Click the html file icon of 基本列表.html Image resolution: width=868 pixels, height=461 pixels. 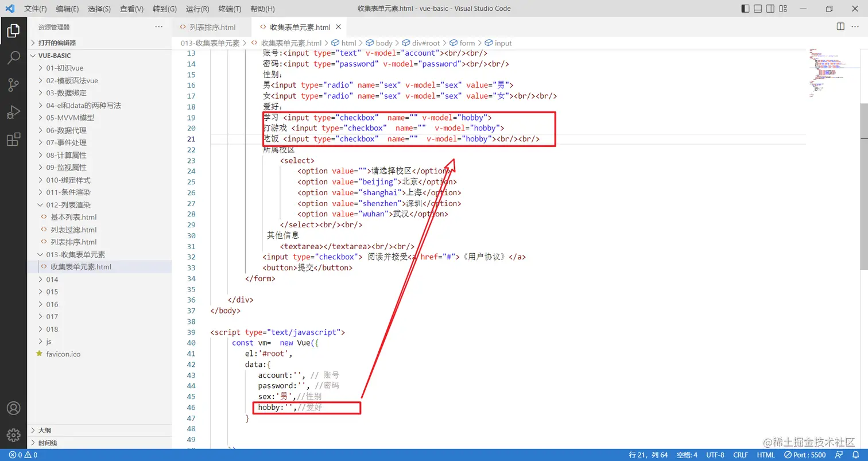tap(45, 217)
